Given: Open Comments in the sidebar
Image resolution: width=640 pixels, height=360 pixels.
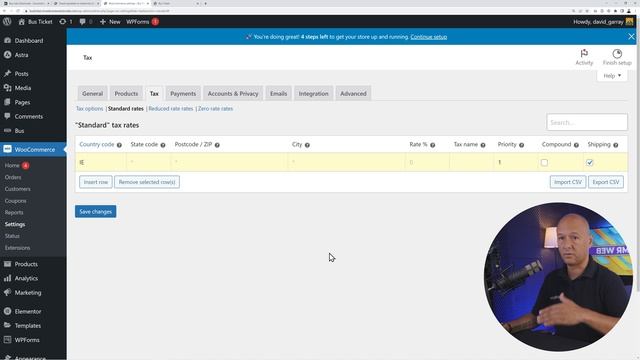Looking at the screenshot, I should point(29,116).
